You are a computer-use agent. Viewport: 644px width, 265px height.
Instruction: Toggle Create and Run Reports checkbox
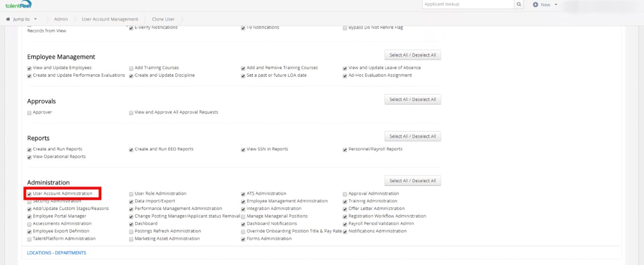pyautogui.click(x=29, y=150)
